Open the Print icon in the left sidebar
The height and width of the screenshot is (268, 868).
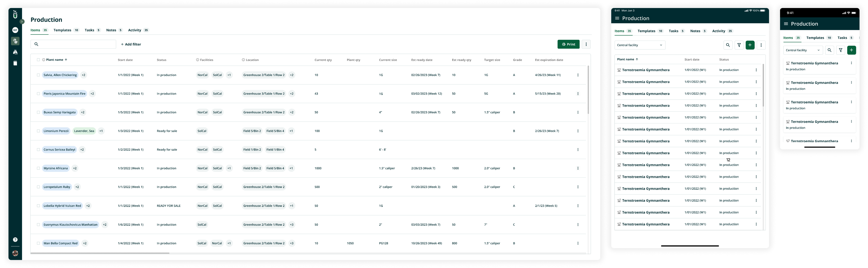click(15, 52)
